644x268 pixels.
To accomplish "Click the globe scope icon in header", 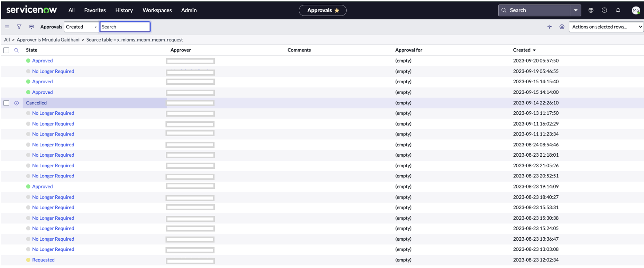I will [591, 10].
